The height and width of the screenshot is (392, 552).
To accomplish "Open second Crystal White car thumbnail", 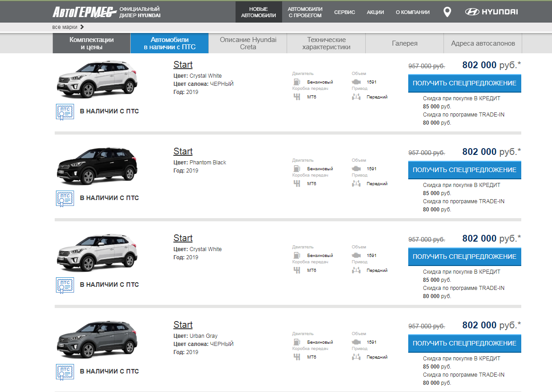I will click(97, 253).
